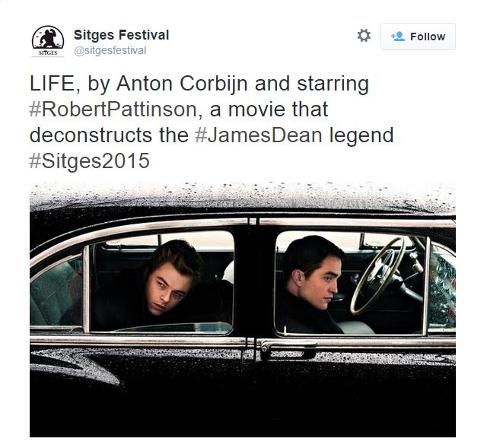The height and width of the screenshot is (448, 484).
Task: Click the SITGES wordmark beneath the logo
Action: tap(48, 53)
